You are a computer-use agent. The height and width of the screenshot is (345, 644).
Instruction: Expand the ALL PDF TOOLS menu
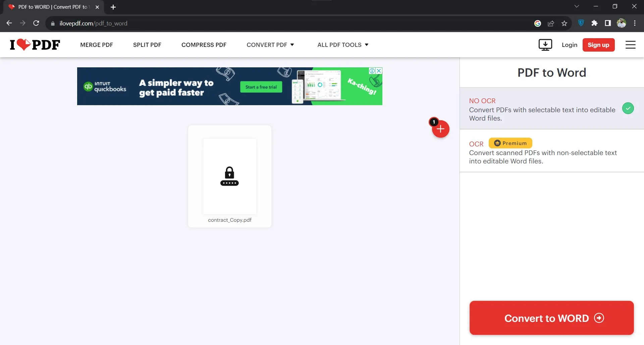343,45
